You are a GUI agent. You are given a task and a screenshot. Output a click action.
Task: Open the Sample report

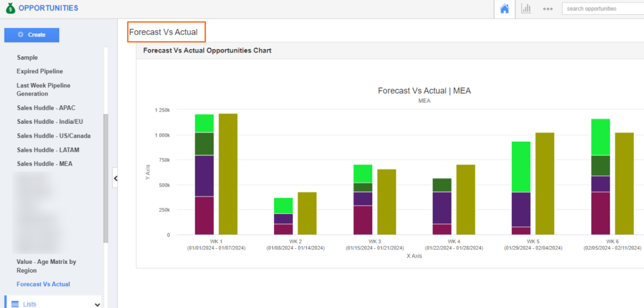pos(27,58)
